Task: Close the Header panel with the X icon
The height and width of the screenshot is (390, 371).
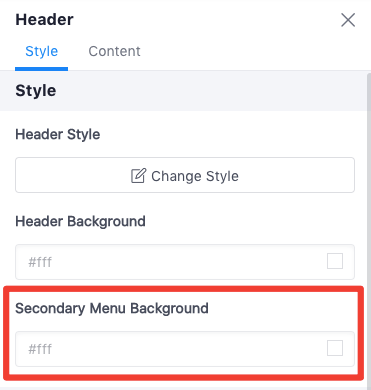Action: pos(348,20)
